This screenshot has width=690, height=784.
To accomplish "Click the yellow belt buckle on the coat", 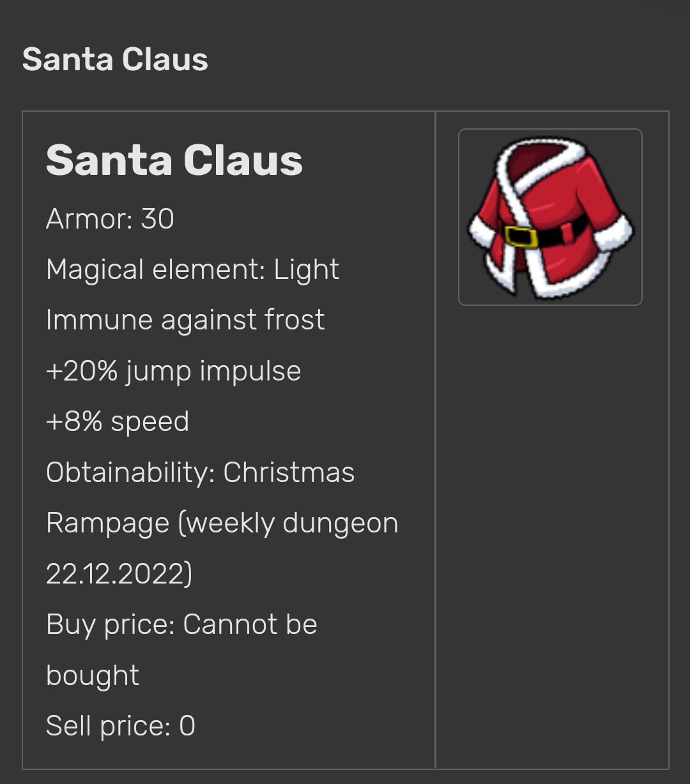I will tap(521, 236).
